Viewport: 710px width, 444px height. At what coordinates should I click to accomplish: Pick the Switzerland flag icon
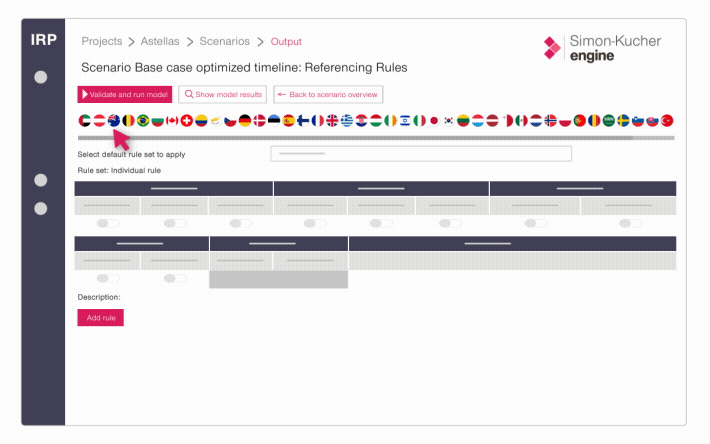tap(187, 121)
